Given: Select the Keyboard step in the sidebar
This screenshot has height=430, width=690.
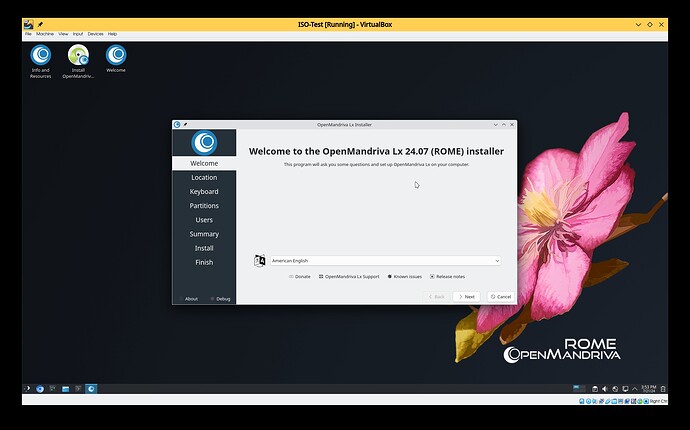Looking at the screenshot, I should point(204,191).
